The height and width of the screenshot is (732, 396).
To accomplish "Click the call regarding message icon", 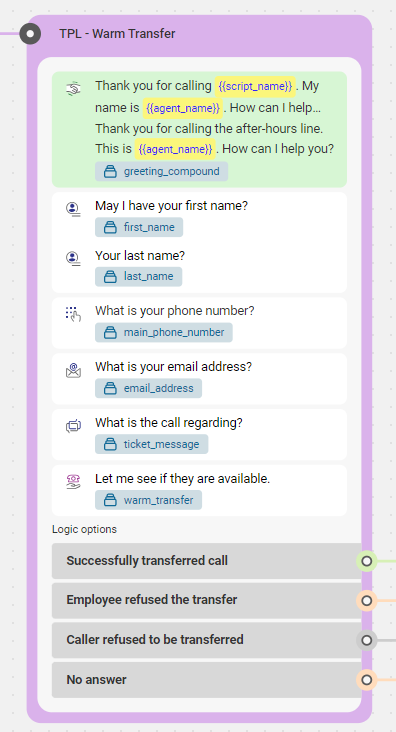I will pyautogui.click(x=73, y=426).
